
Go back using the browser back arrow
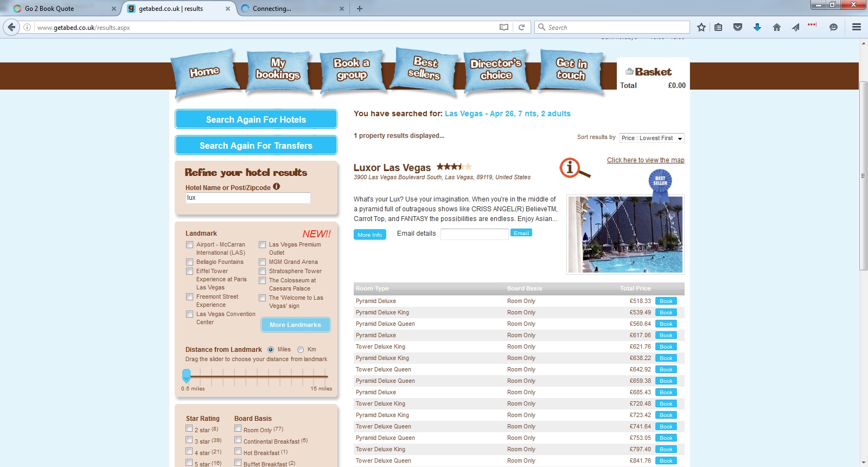tap(11, 27)
